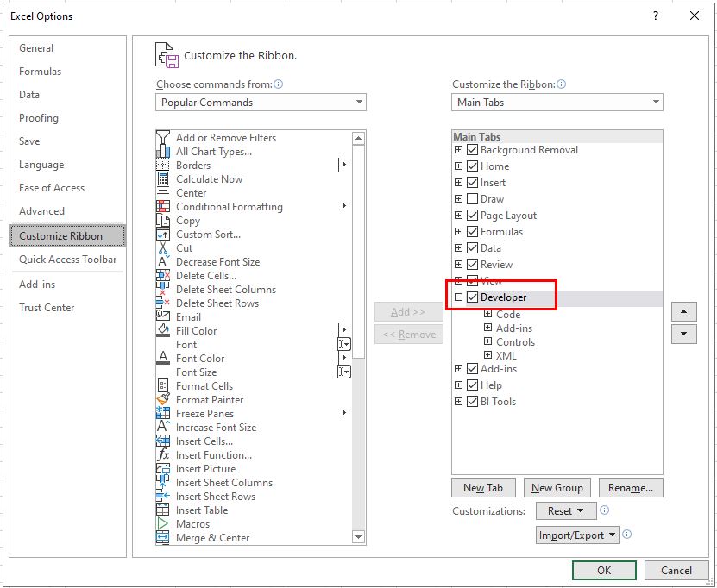Enable the Draw tab checkbox
This screenshot has width=717, height=588.
click(x=472, y=199)
